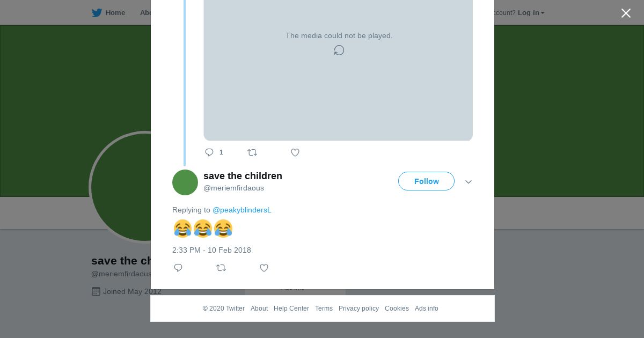Screen dimensions: 644x338
Task: Open the Cookies footer link
Action: coord(397,308)
